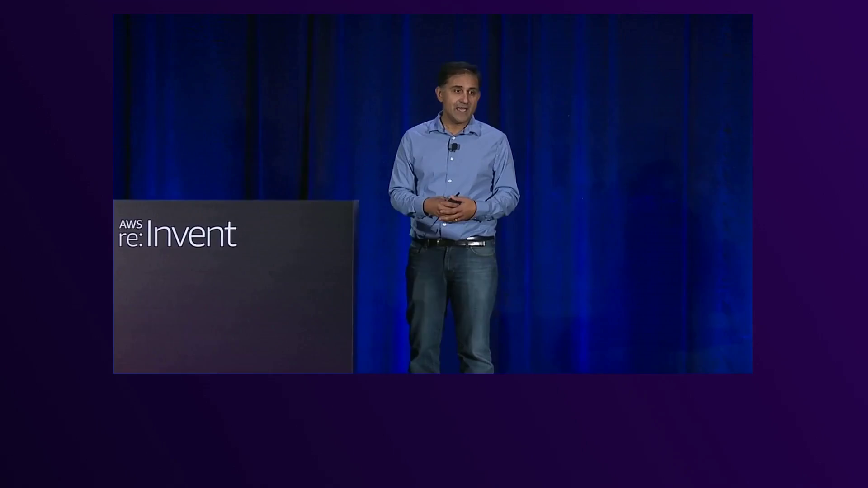Click the small AWS text above re:Invent
This screenshot has height=488, width=868.
131,225
